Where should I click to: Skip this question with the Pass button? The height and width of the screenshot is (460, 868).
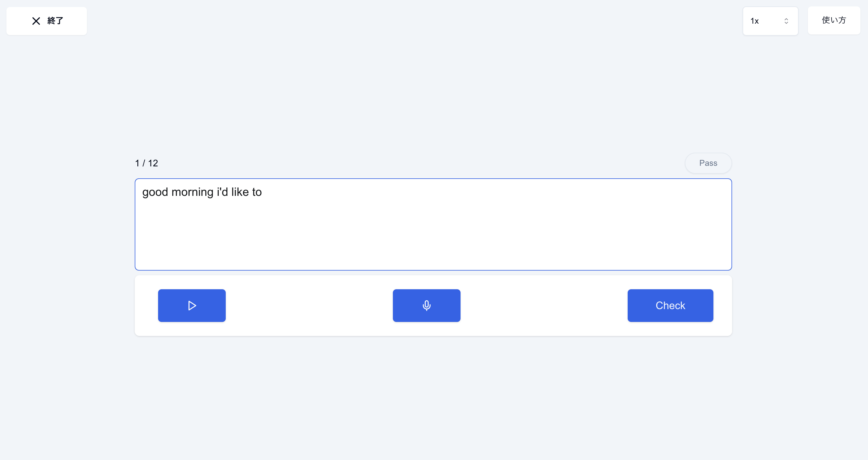tap(708, 163)
